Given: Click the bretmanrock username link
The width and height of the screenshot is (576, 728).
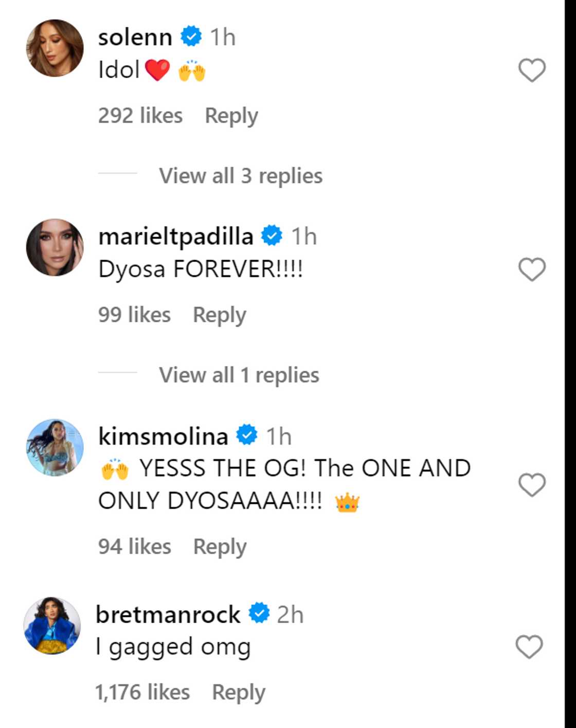Looking at the screenshot, I should coord(168,614).
